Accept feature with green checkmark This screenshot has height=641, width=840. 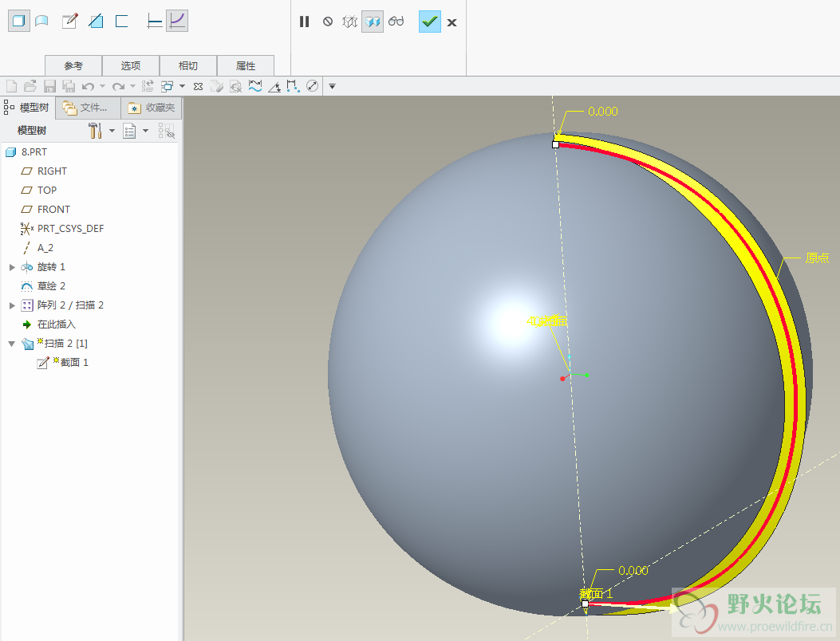point(430,22)
